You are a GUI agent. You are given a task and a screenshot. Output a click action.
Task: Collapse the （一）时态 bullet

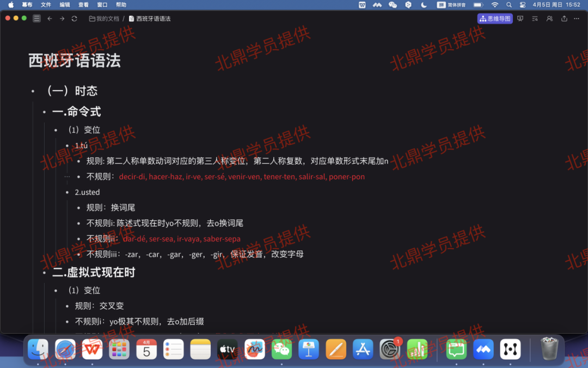click(33, 91)
